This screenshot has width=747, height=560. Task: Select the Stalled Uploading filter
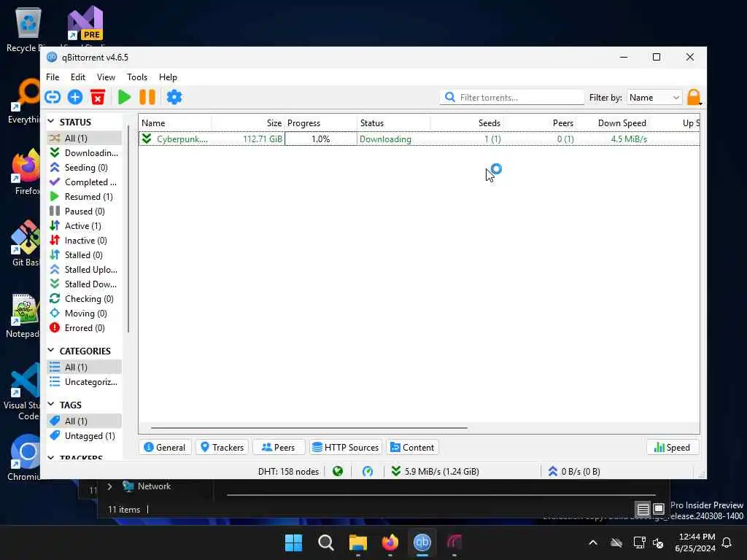coord(84,270)
